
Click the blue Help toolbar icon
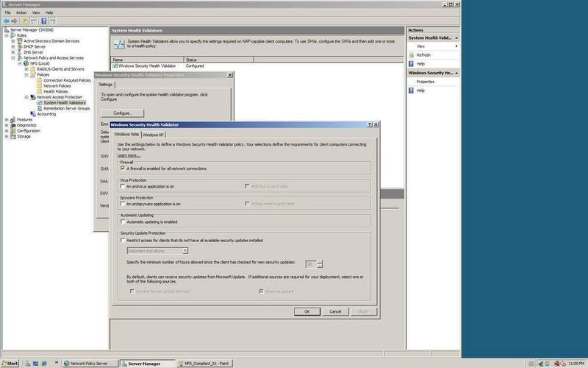click(44, 21)
